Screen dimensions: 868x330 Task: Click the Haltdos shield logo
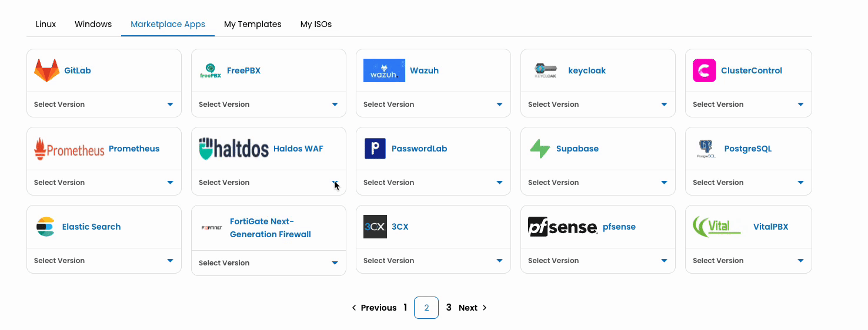pyautogui.click(x=234, y=149)
